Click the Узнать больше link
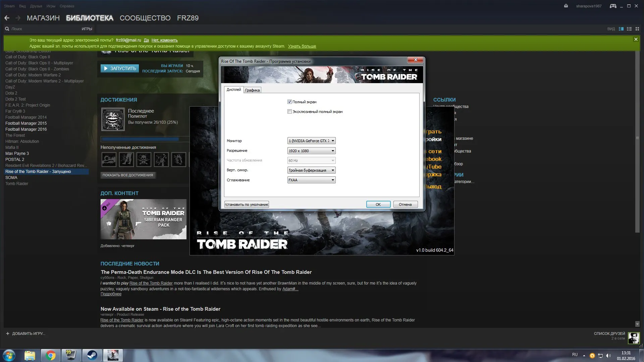644x362 pixels. [x=302, y=46]
